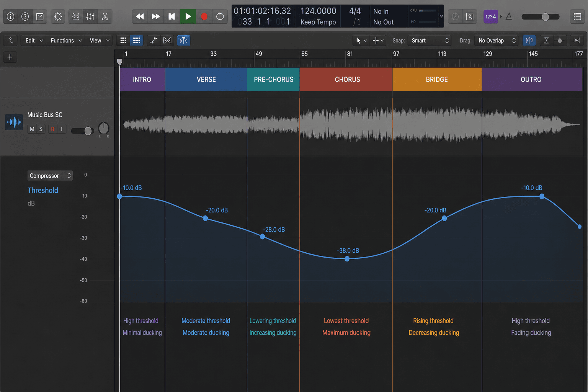Open the Edit menu
This screenshot has width=588, height=392.
pos(34,41)
